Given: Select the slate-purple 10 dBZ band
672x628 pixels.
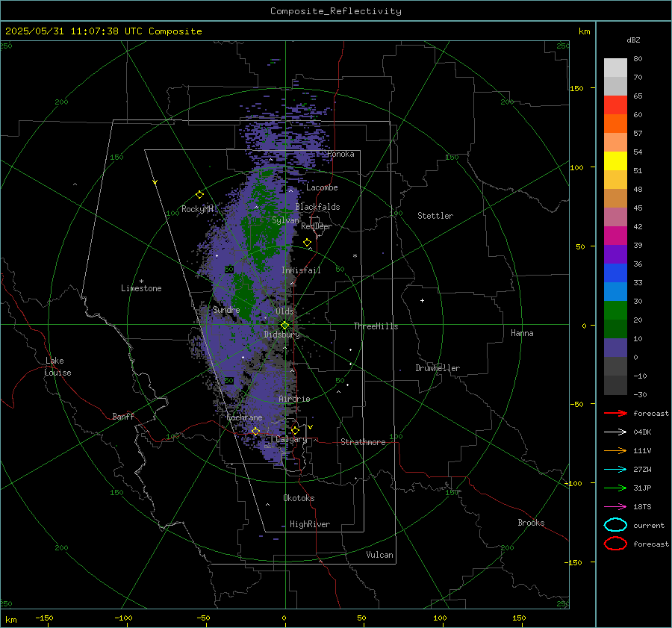Looking at the screenshot, I should [x=615, y=347].
